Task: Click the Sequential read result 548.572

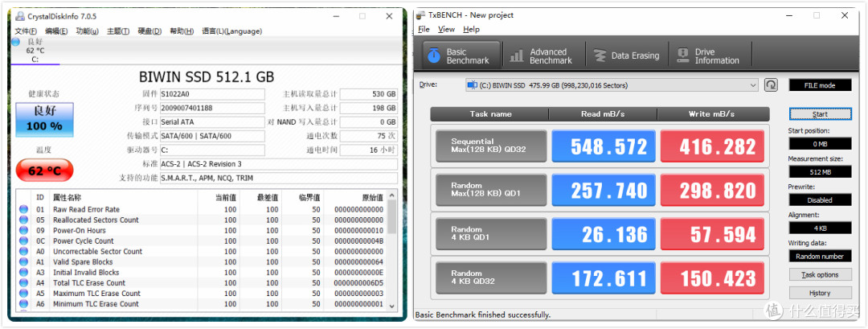Action: pos(604,146)
